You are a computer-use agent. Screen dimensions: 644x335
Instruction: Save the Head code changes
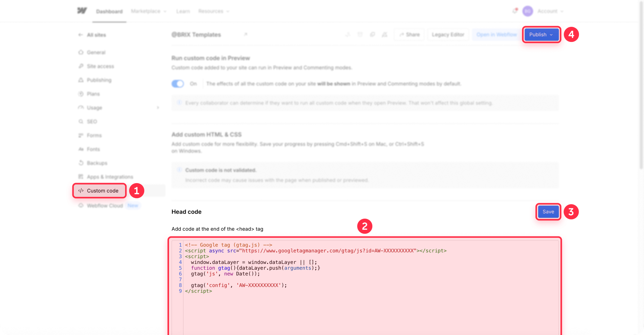(x=548, y=212)
